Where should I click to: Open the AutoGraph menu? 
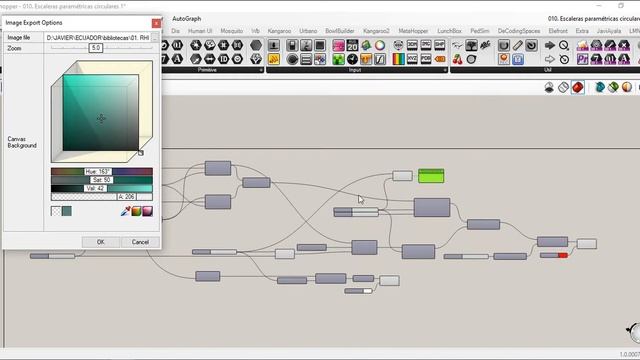coord(187,19)
